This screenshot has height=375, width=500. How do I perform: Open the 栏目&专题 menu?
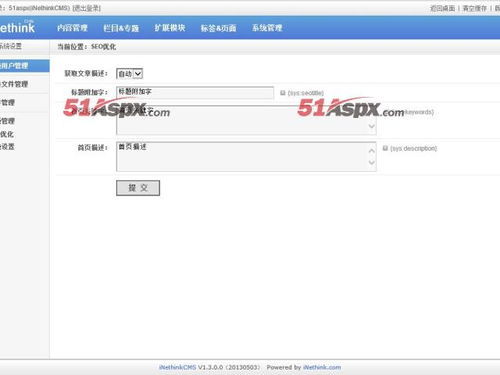121,28
